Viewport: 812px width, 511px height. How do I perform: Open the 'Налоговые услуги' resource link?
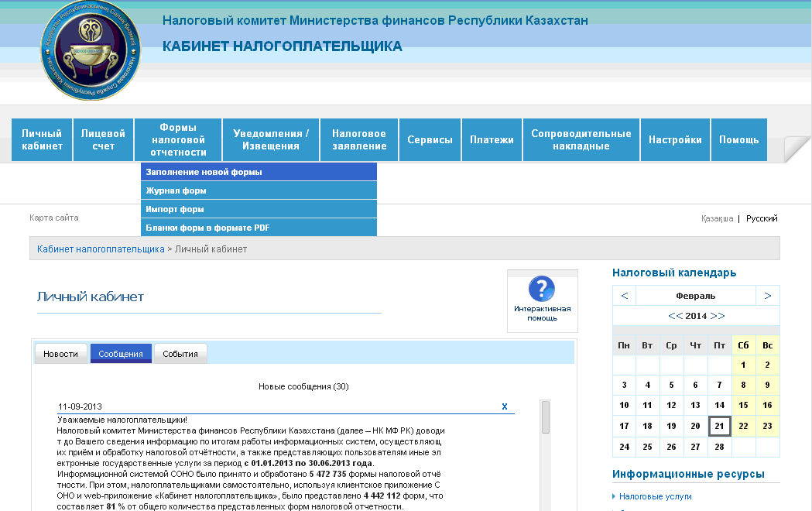656,496
